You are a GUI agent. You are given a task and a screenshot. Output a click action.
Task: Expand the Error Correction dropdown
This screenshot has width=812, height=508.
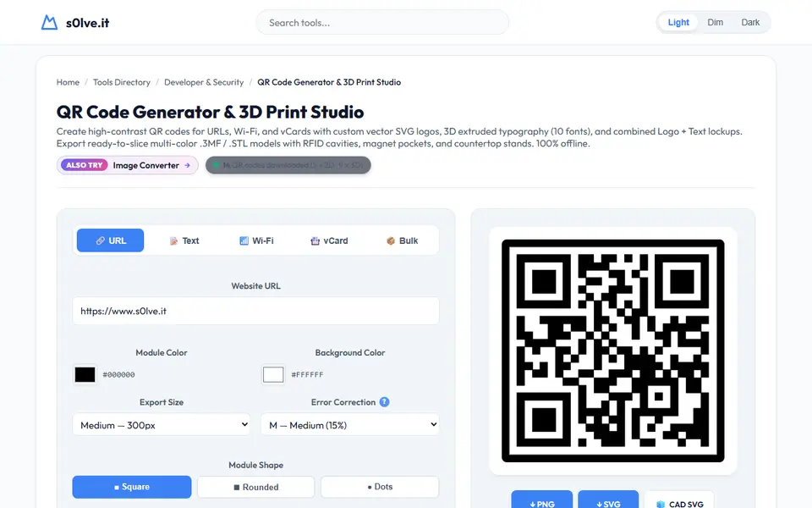coord(350,424)
